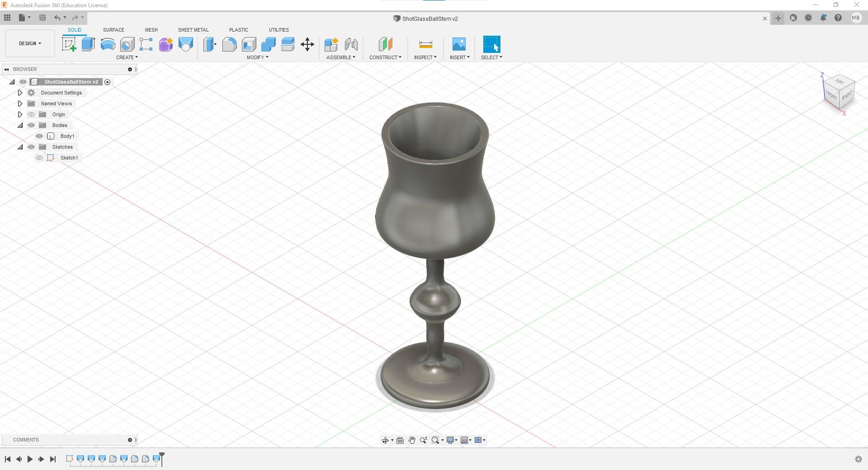This screenshot has width=868, height=470.
Task: Select the Combine tool
Action: coord(268,44)
